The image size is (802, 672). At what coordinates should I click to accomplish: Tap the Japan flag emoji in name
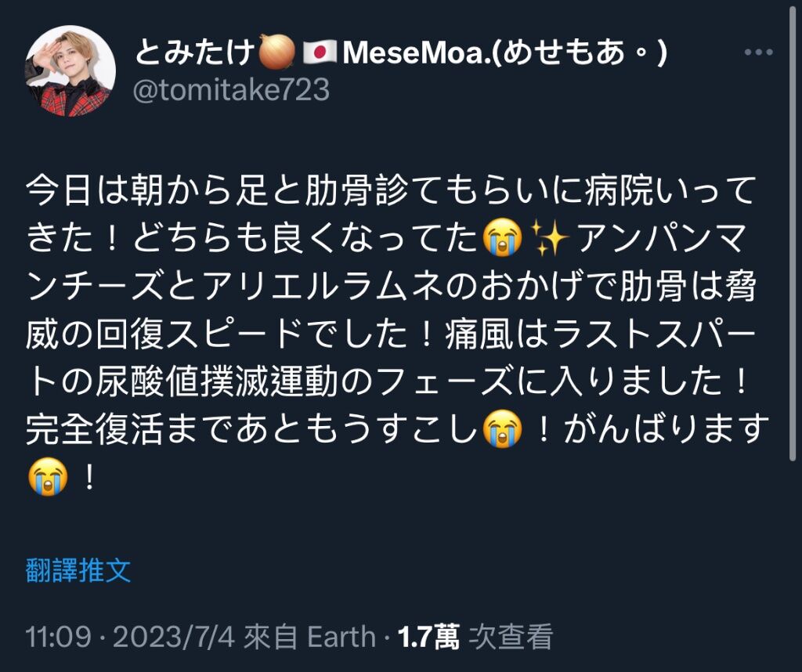point(320,52)
